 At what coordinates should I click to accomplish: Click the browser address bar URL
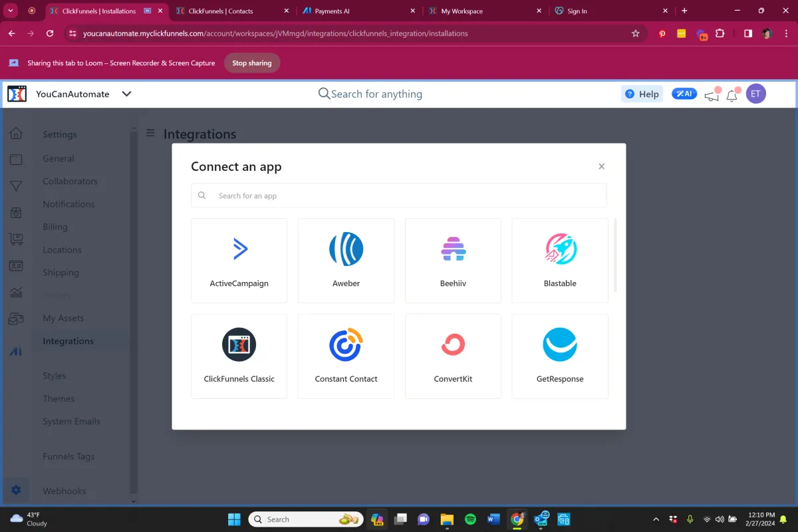[275, 33]
